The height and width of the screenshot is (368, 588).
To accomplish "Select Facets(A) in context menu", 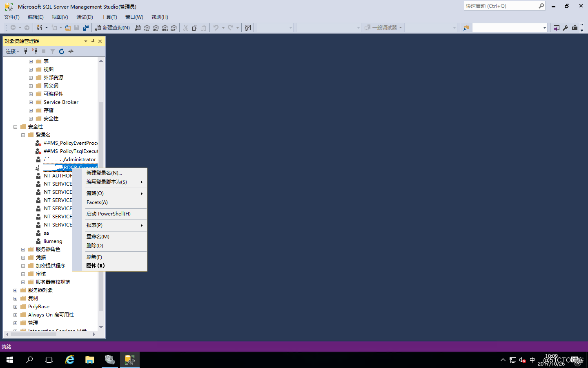I will 109,202.
